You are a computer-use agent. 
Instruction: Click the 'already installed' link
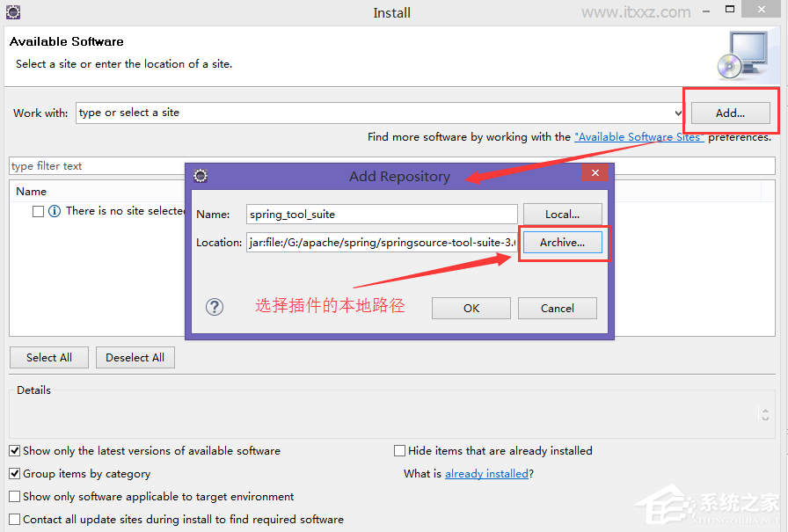point(486,473)
